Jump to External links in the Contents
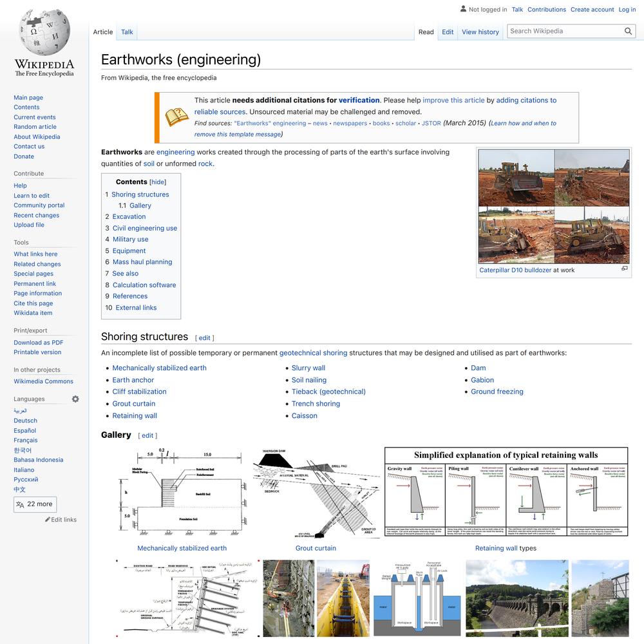Screen dimensions: 644x644 pos(136,308)
